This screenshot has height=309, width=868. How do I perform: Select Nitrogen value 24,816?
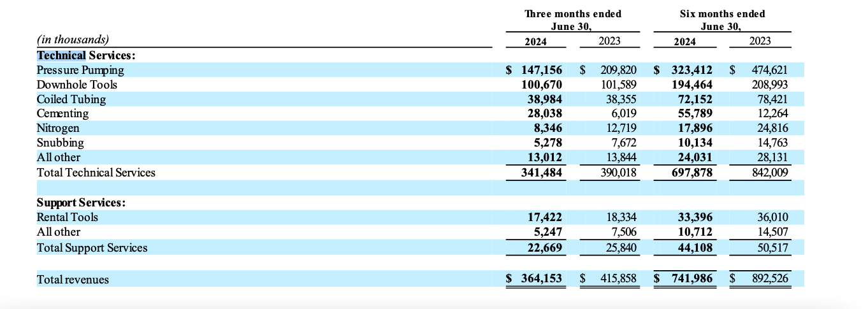[x=772, y=128]
